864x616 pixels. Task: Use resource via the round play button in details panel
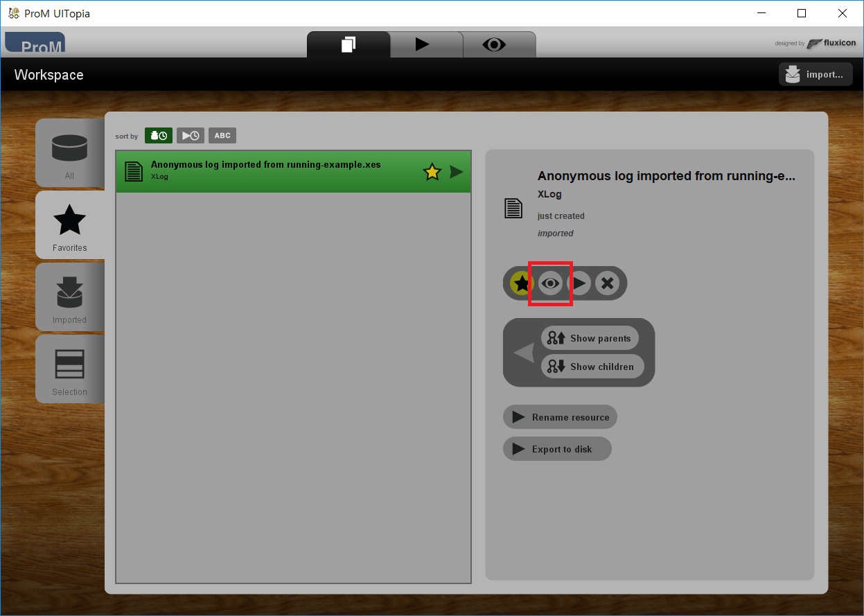tap(579, 283)
